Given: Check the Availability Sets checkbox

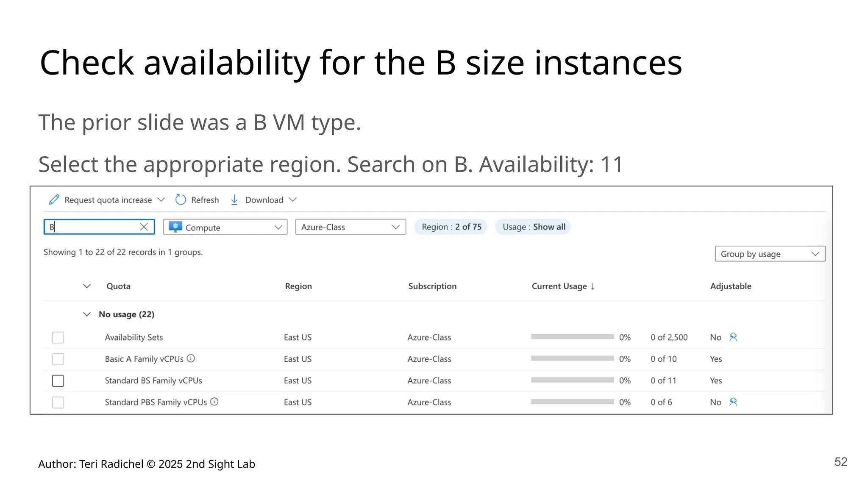Looking at the screenshot, I should tap(58, 338).
